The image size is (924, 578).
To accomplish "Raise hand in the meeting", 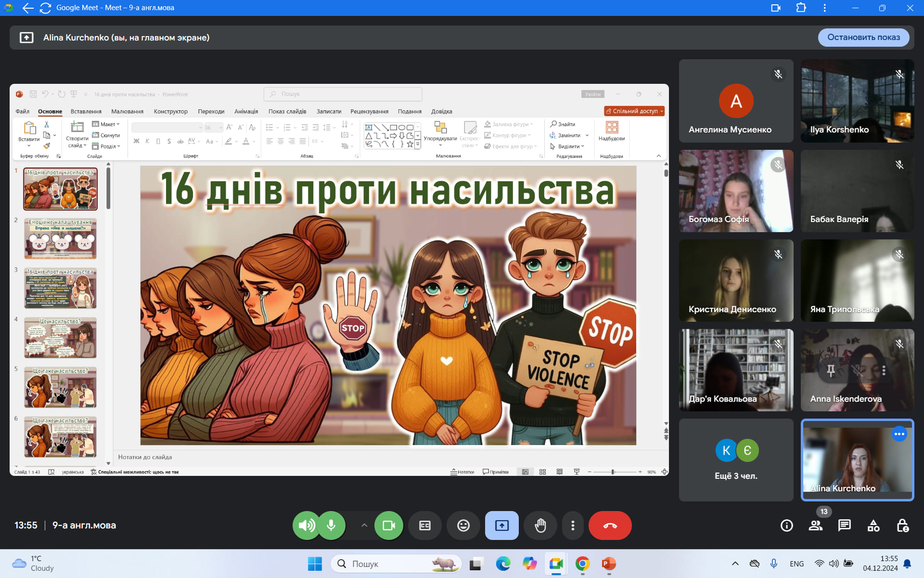I will pyautogui.click(x=540, y=525).
